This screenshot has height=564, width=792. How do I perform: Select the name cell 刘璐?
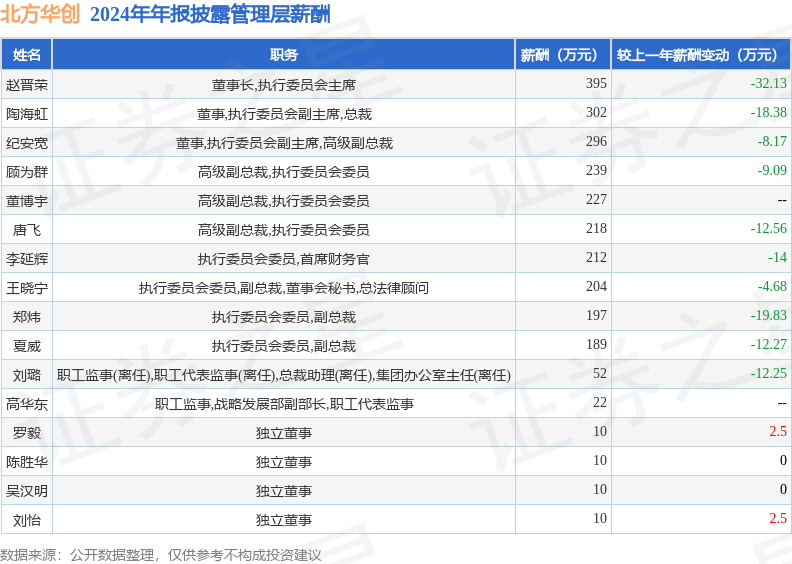27,375
